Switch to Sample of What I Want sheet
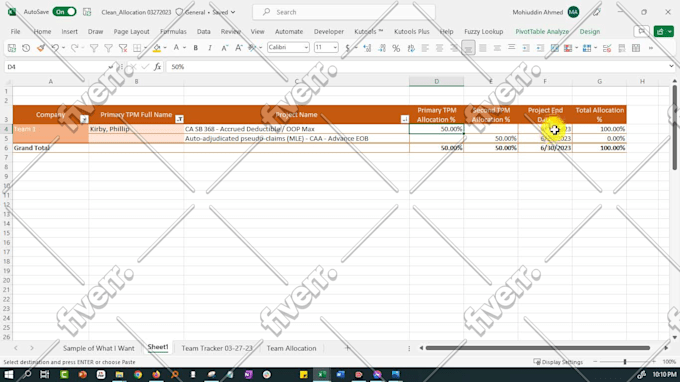 (x=98, y=348)
